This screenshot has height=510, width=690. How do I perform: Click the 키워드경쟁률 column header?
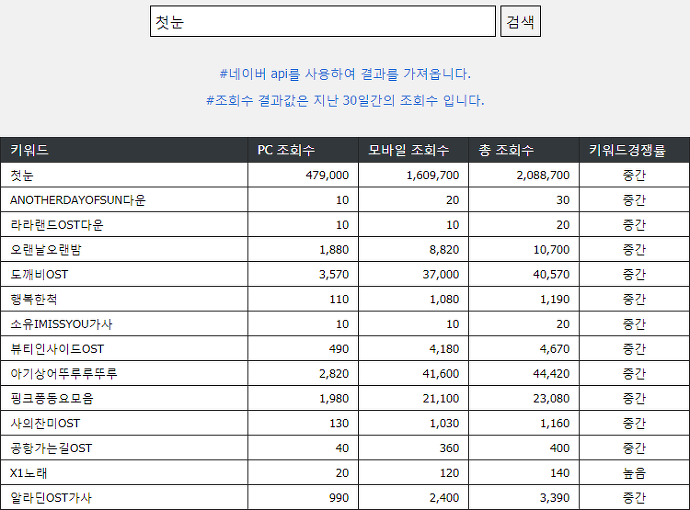coord(635,150)
